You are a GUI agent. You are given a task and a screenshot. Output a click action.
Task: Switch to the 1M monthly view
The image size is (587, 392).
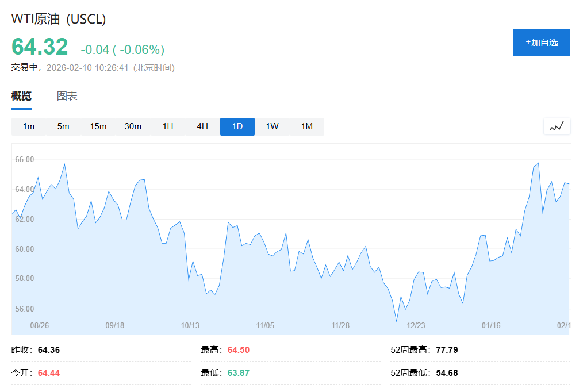306,126
